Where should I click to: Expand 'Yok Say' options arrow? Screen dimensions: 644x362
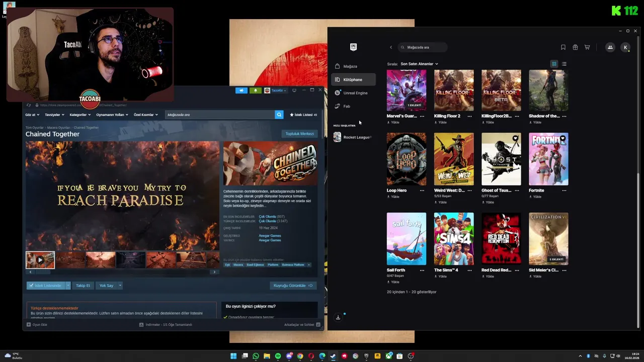click(120, 286)
